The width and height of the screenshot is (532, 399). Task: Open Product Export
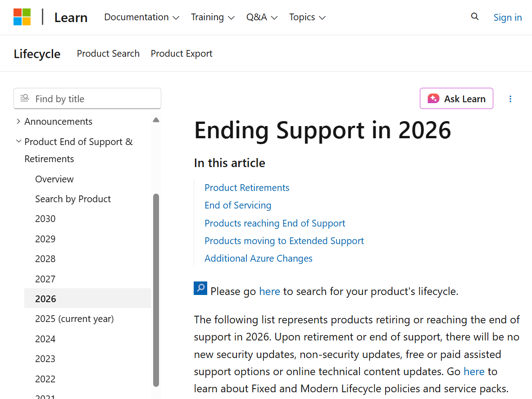click(181, 53)
